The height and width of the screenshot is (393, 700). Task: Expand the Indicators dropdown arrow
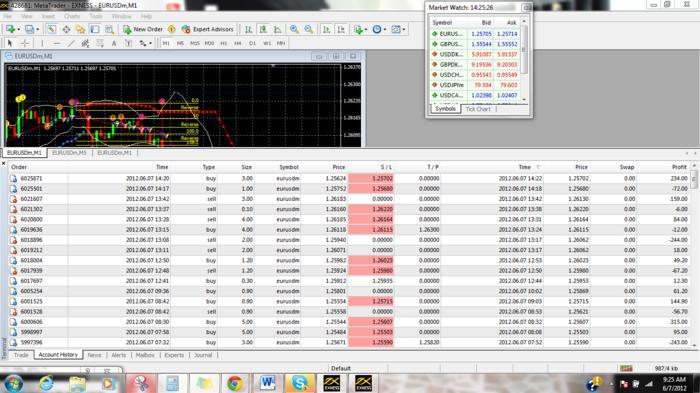click(366, 29)
